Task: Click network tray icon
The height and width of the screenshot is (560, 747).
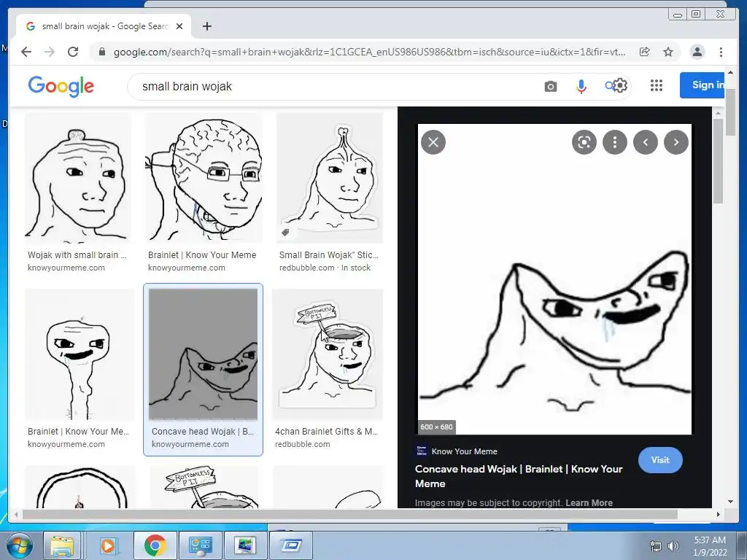Action: [x=656, y=546]
